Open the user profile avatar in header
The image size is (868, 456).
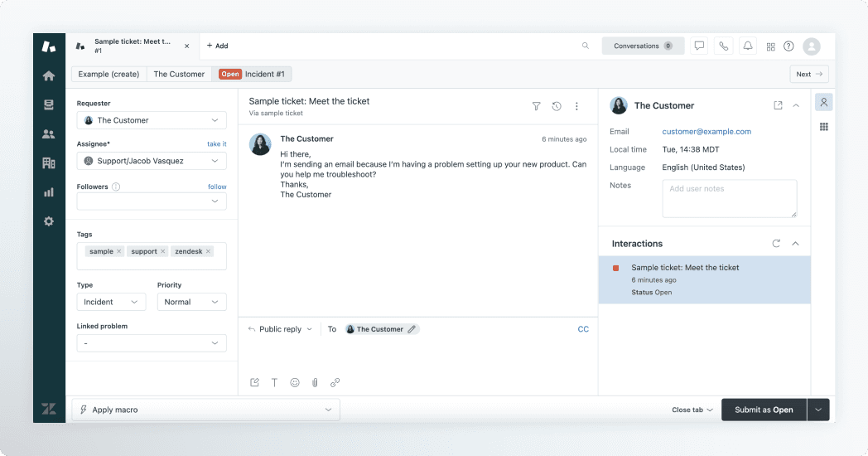[x=812, y=46]
